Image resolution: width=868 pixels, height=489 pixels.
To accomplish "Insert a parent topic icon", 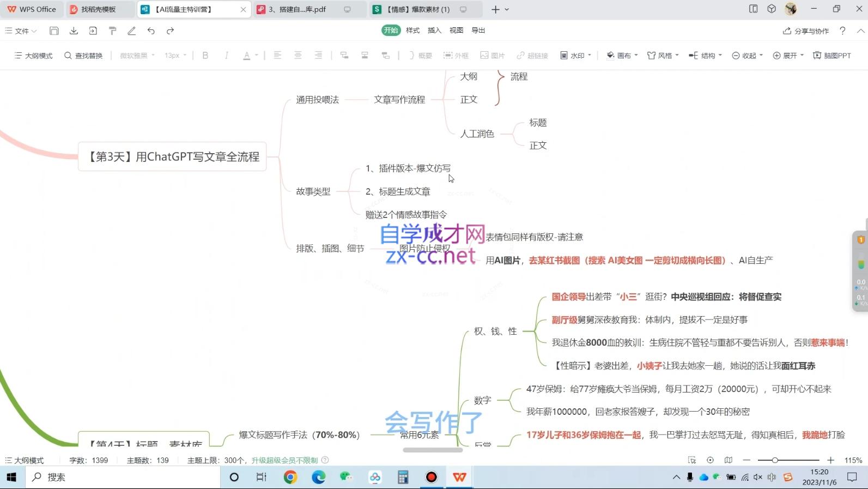I will [x=385, y=55].
